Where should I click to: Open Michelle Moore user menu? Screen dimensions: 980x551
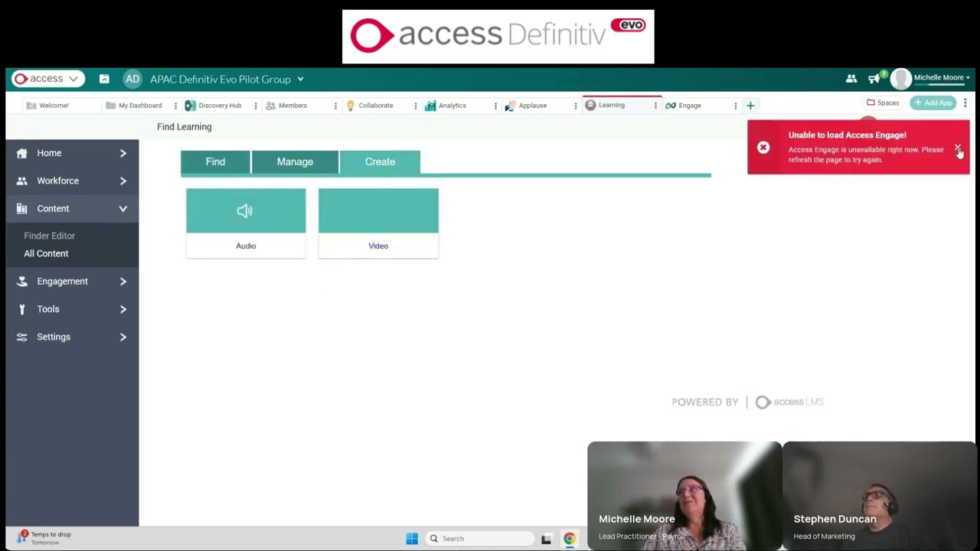[942, 77]
